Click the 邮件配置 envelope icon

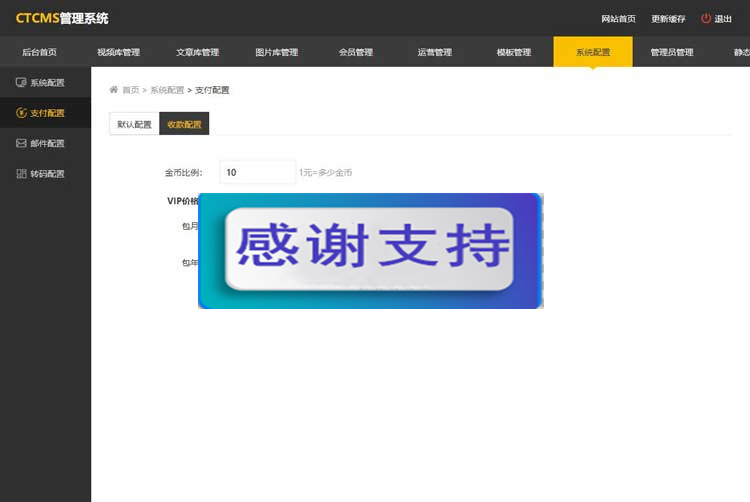point(21,143)
